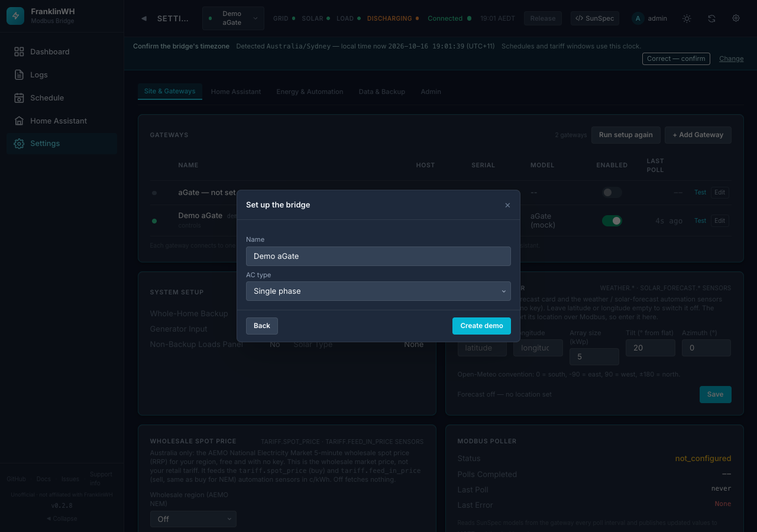Switch to the Energy & Automation tab

(310, 92)
